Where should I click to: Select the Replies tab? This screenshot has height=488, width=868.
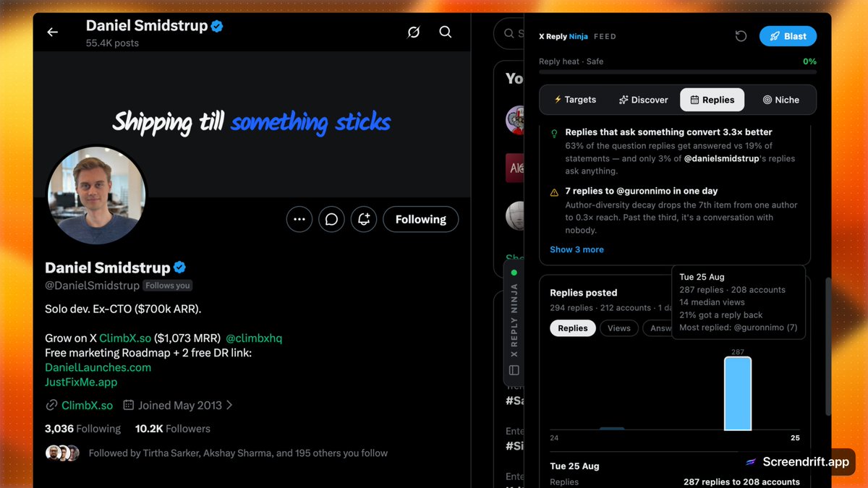[x=712, y=100]
